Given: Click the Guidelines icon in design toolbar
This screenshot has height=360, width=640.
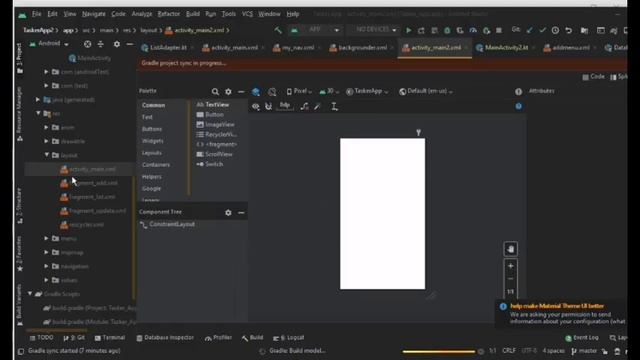Looking at the screenshot, I should (334, 107).
